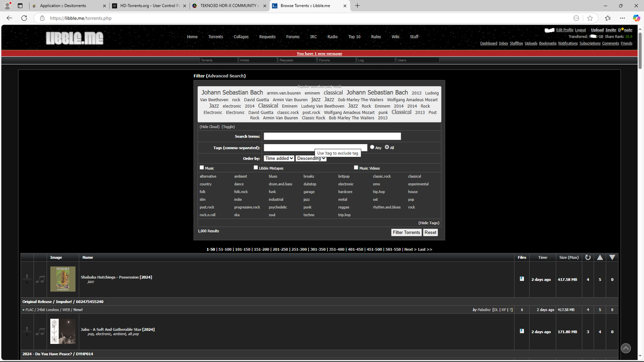This screenshot has height=362, width=644.
Task: Click the Artists quick search box
Action: (x=258, y=60)
